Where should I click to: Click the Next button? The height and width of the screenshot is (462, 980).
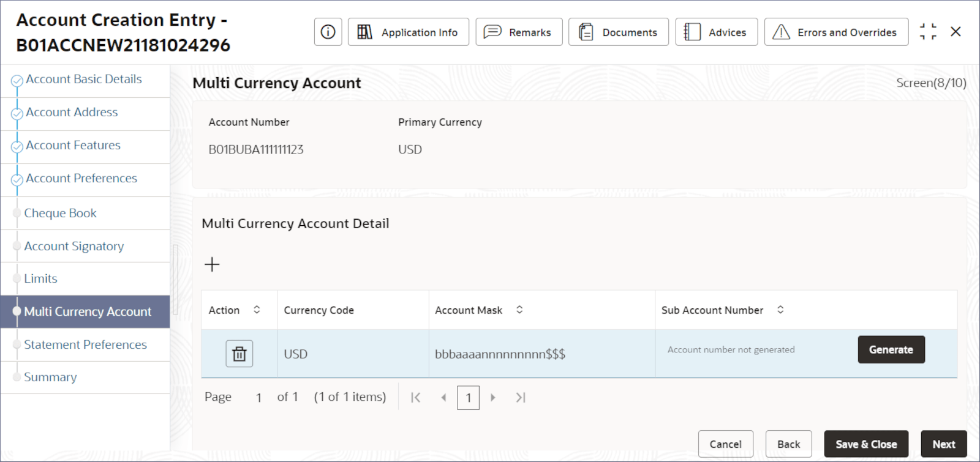[x=943, y=444]
